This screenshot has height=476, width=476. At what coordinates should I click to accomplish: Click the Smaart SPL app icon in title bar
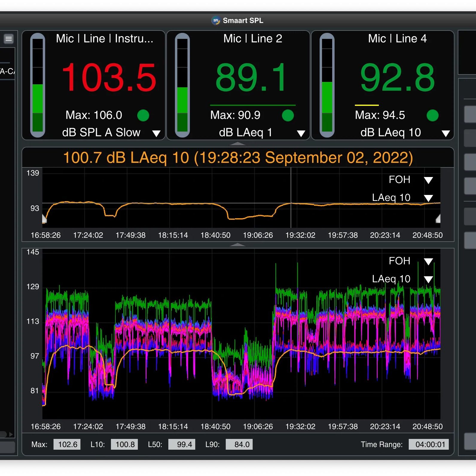point(216,21)
